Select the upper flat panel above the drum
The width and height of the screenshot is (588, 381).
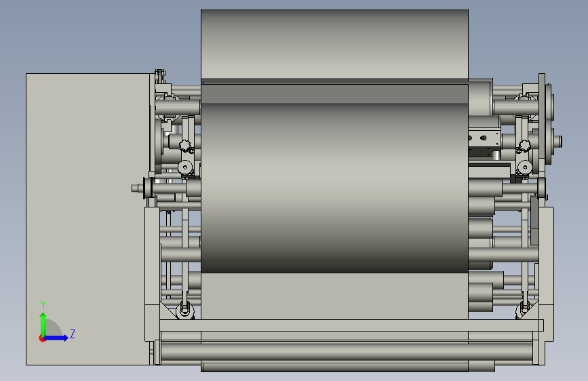point(334,44)
